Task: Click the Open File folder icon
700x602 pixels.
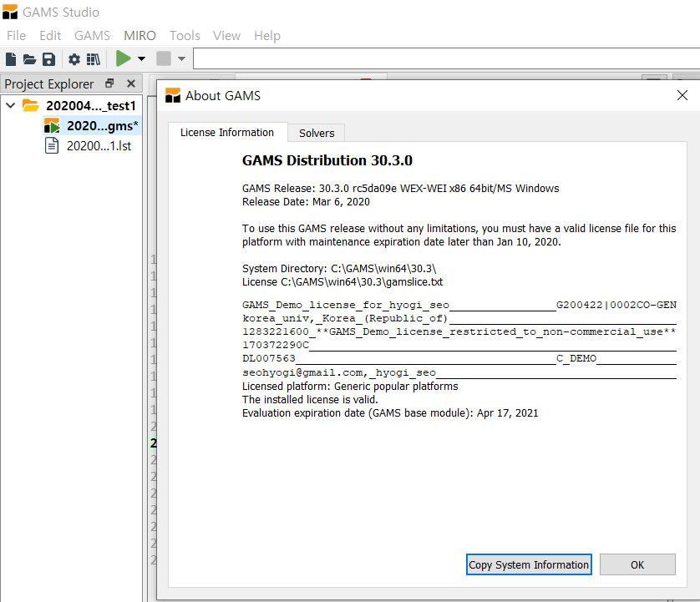Action: tap(29, 59)
